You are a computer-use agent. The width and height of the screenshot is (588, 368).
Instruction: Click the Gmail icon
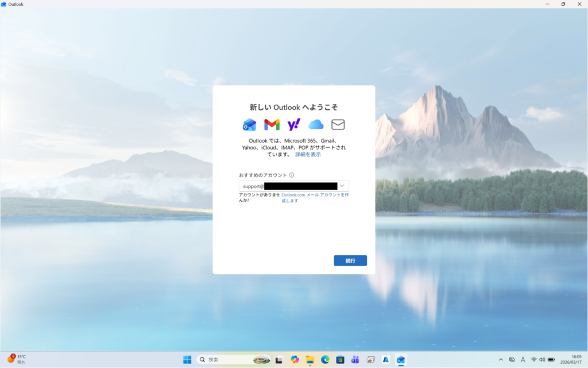[x=272, y=125]
